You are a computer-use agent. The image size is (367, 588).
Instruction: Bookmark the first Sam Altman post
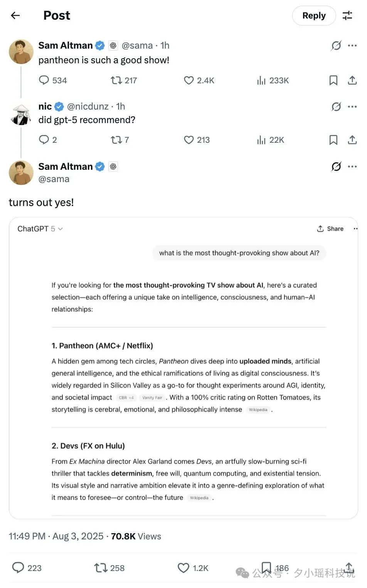click(333, 80)
